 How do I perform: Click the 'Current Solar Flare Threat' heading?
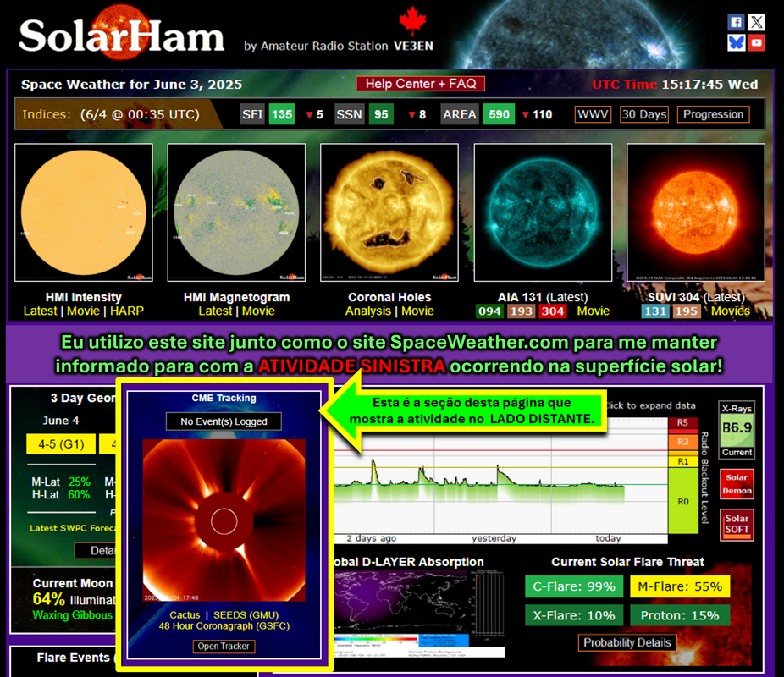627,562
